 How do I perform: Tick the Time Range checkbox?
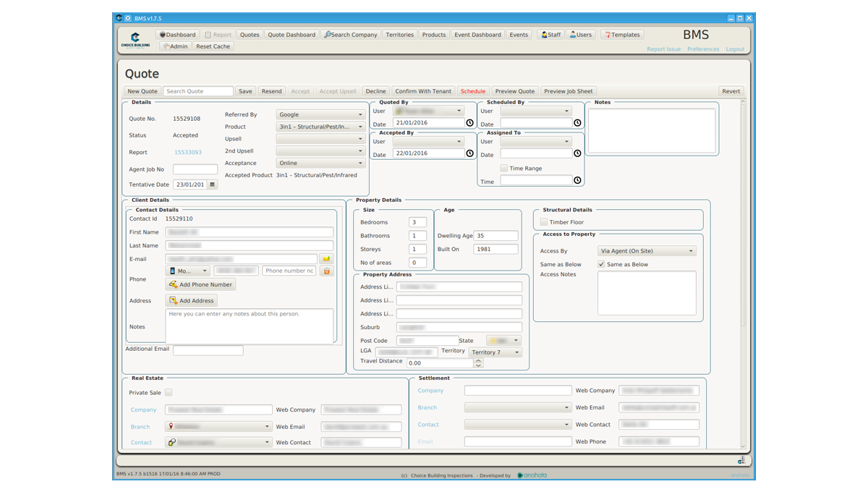[x=504, y=169]
